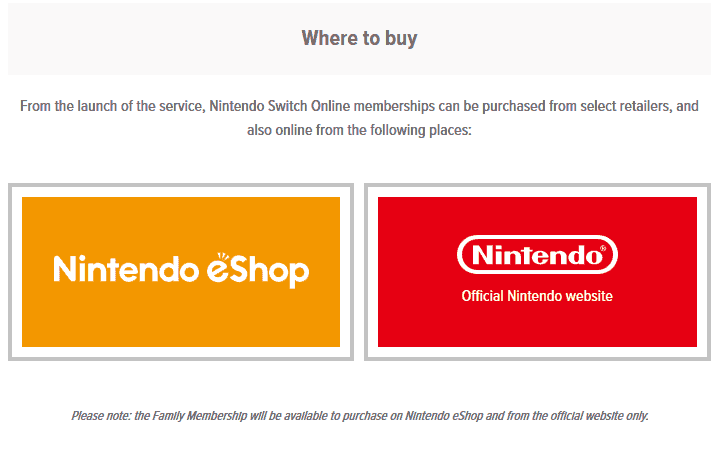This screenshot has width=723, height=464.
Task: Open the red Official Nintendo website tile
Action: tap(537, 272)
